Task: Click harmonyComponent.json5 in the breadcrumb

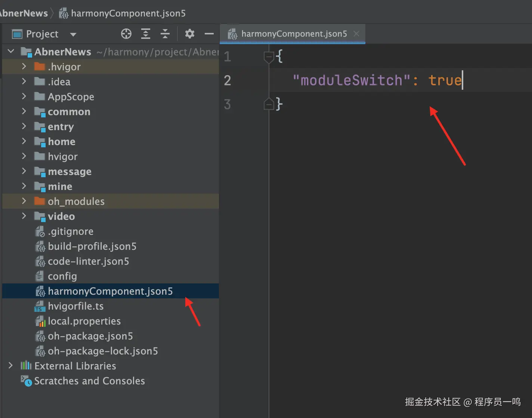Action: pyautogui.click(x=128, y=13)
